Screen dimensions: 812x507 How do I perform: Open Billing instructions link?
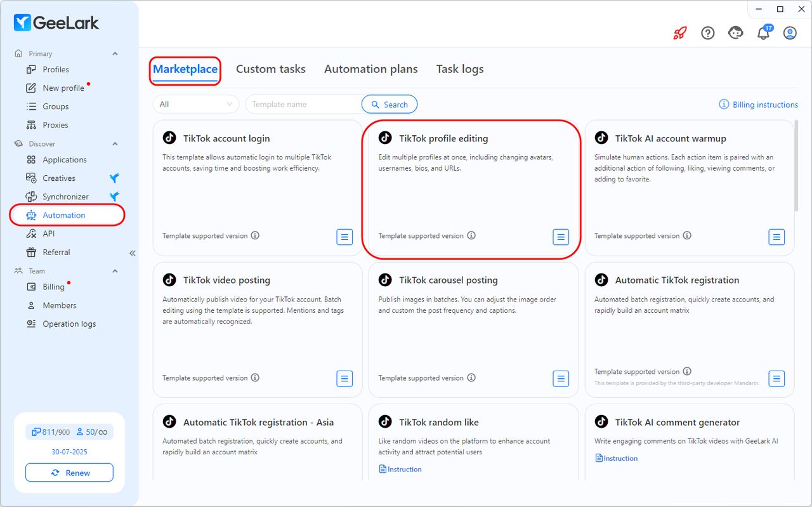765,105
